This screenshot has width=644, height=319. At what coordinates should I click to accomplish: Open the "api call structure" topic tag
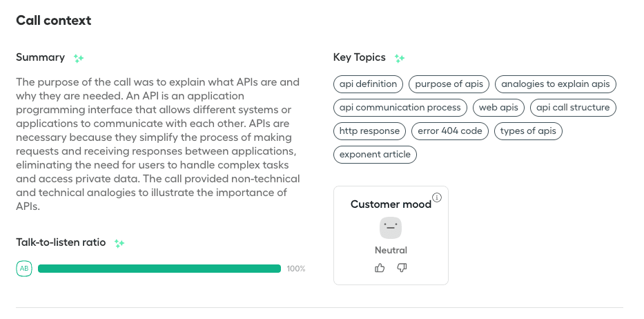(573, 108)
